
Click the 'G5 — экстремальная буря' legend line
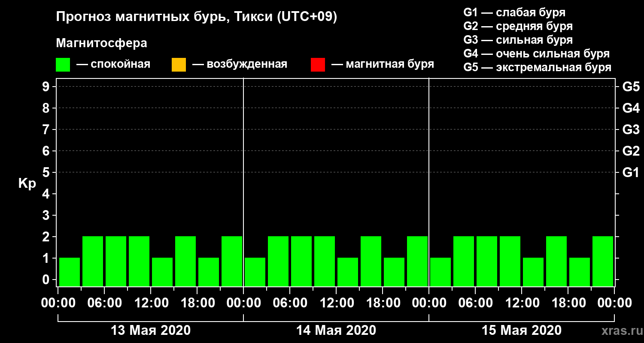[x=538, y=68]
